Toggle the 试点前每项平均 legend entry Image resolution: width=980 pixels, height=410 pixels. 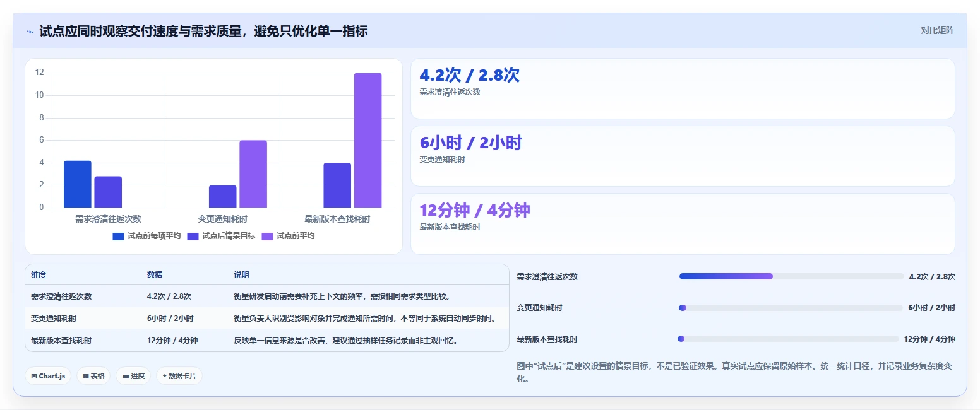(147, 236)
